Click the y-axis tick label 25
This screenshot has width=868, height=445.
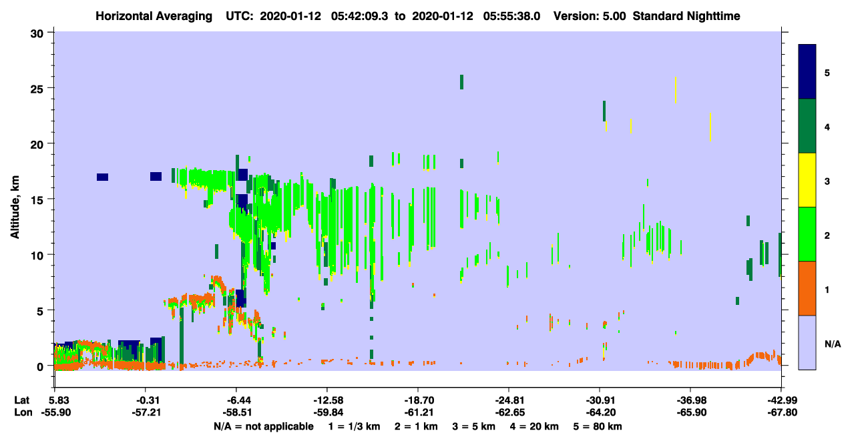tap(39, 88)
